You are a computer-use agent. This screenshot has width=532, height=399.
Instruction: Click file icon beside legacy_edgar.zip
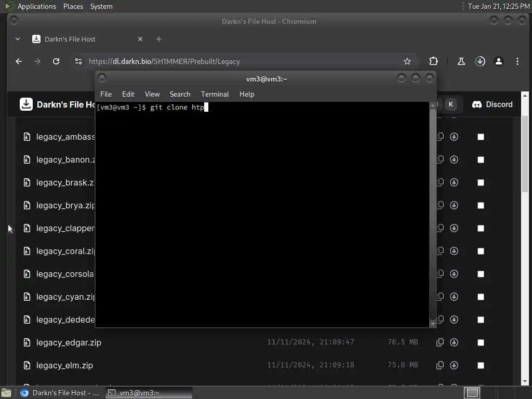pos(27,342)
